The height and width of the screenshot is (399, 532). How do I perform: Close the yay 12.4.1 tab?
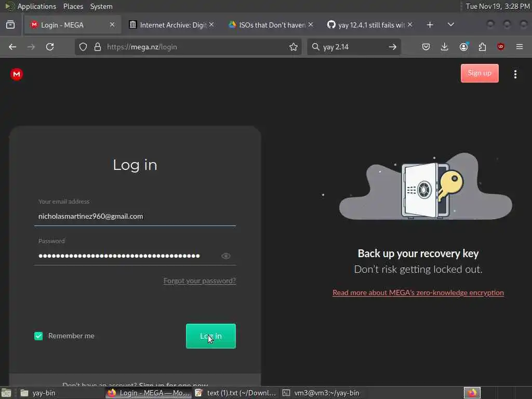pyautogui.click(x=410, y=25)
